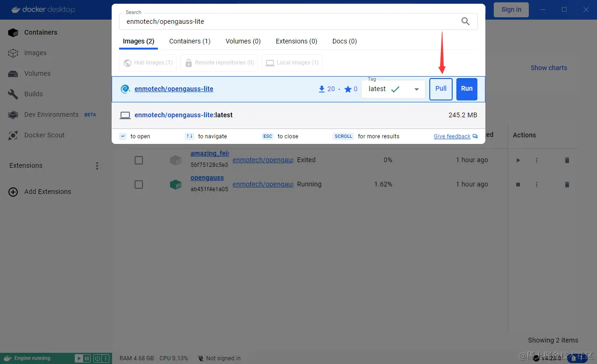The width and height of the screenshot is (597, 364).
Task: Toggle the Local images (1) filter
Action: pos(291,63)
